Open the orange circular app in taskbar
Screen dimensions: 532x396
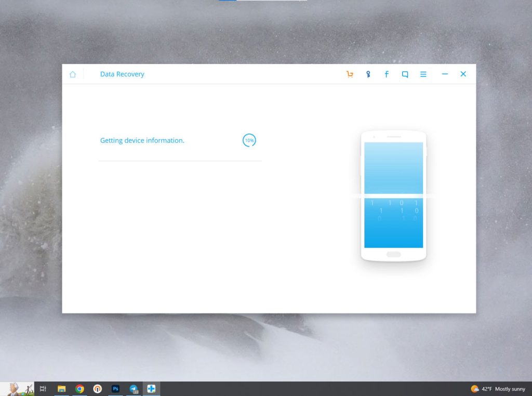tap(97, 389)
